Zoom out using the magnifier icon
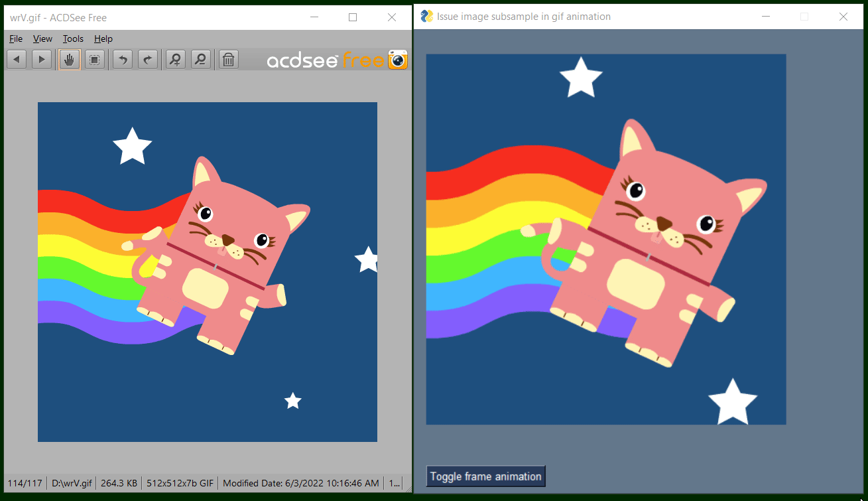Viewport: 868px width, 501px height. (x=200, y=59)
